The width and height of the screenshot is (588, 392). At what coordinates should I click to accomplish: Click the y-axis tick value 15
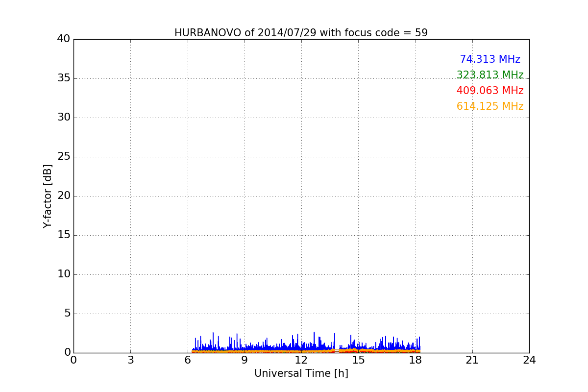[x=64, y=235]
